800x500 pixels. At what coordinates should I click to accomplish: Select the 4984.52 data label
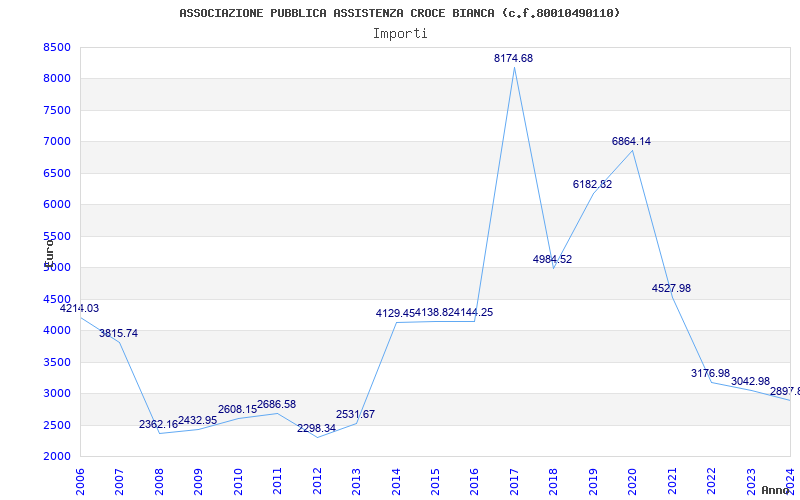553,259
